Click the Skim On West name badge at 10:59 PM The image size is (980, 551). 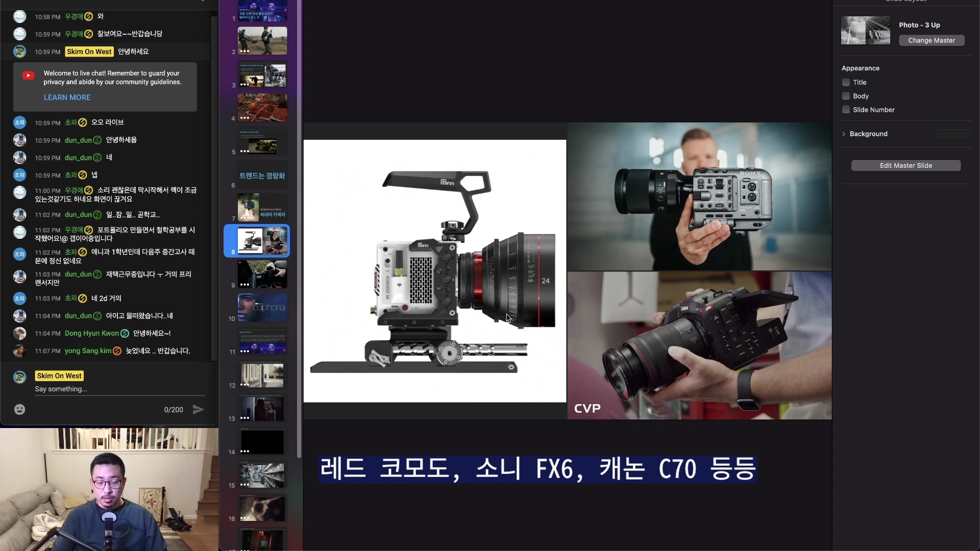[x=89, y=52]
